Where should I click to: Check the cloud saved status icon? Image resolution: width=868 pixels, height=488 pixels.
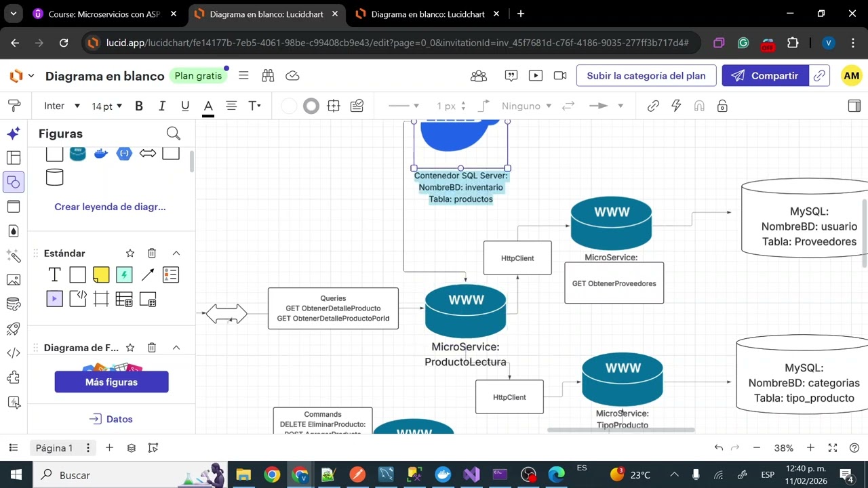click(x=292, y=76)
